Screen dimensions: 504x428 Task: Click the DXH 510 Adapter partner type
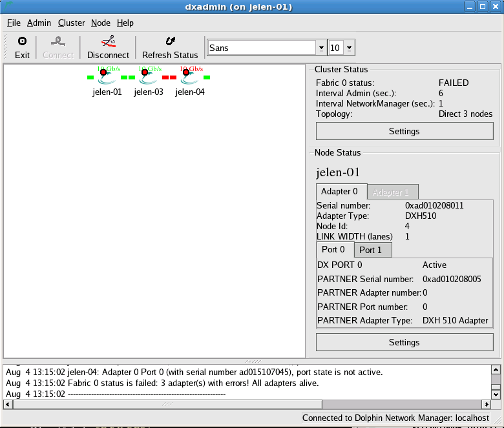tap(455, 320)
